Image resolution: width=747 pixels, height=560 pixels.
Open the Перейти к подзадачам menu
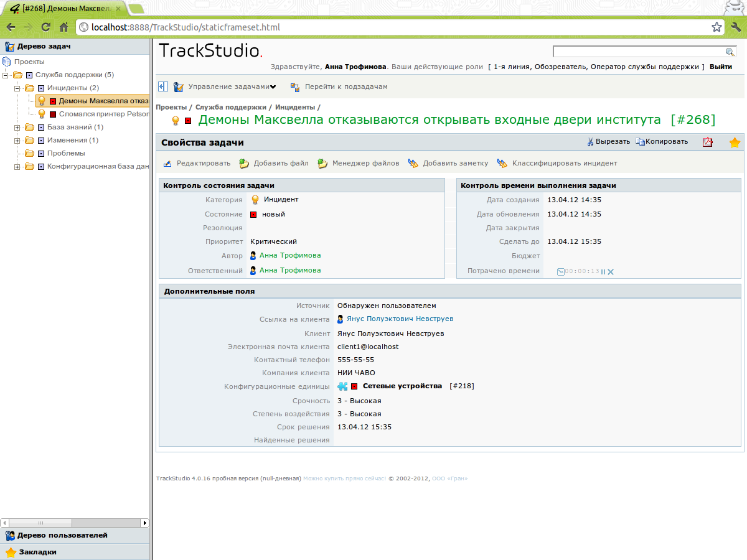coord(346,87)
